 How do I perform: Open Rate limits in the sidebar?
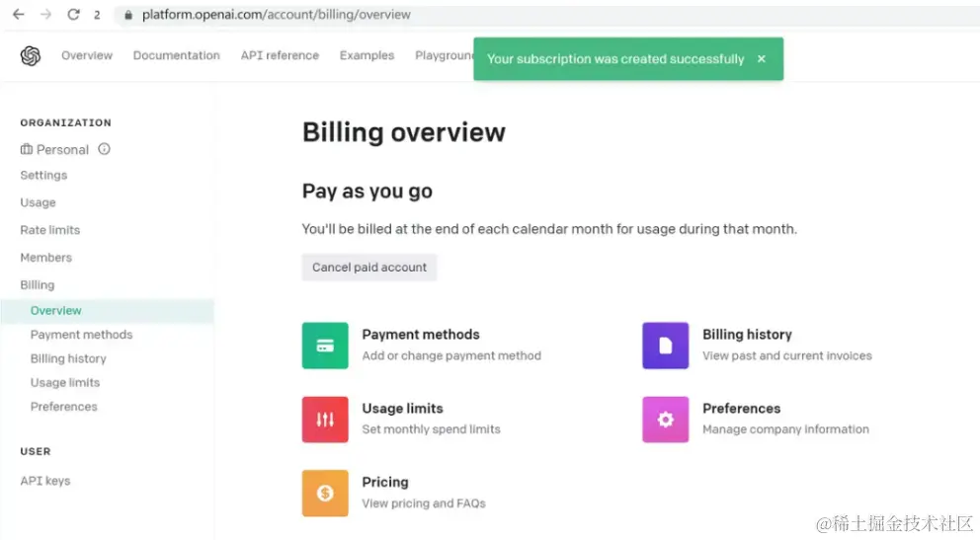(x=50, y=230)
